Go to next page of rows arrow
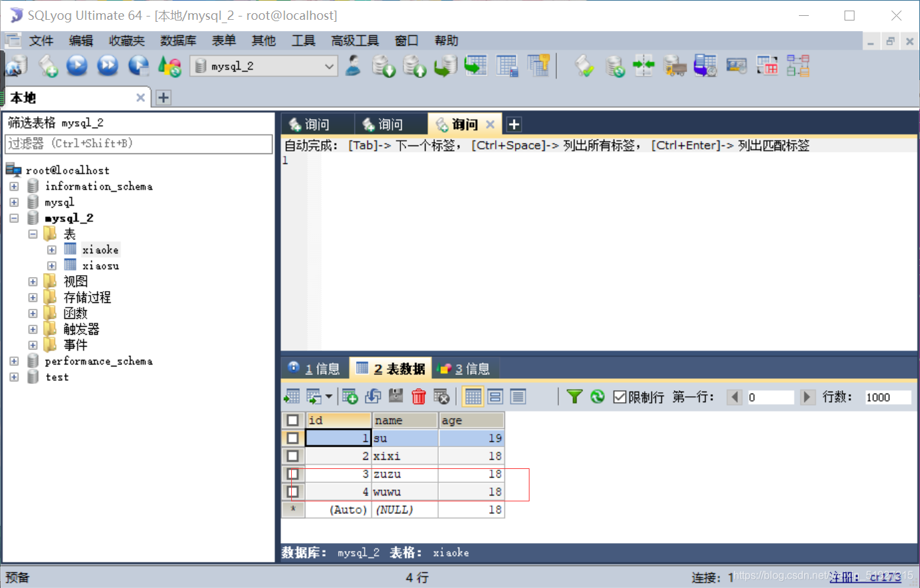Image resolution: width=920 pixels, height=588 pixels. pos(807,397)
